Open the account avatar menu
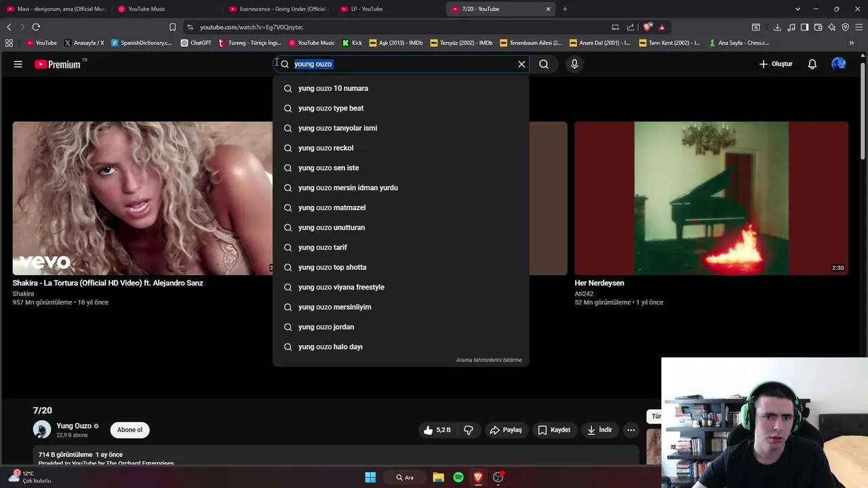 tap(839, 64)
